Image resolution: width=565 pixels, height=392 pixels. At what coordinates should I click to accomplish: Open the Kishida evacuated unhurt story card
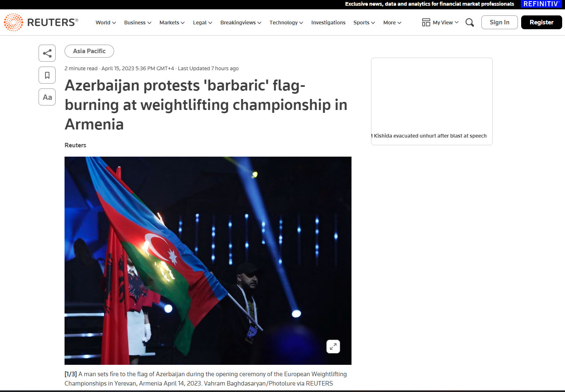click(432, 101)
